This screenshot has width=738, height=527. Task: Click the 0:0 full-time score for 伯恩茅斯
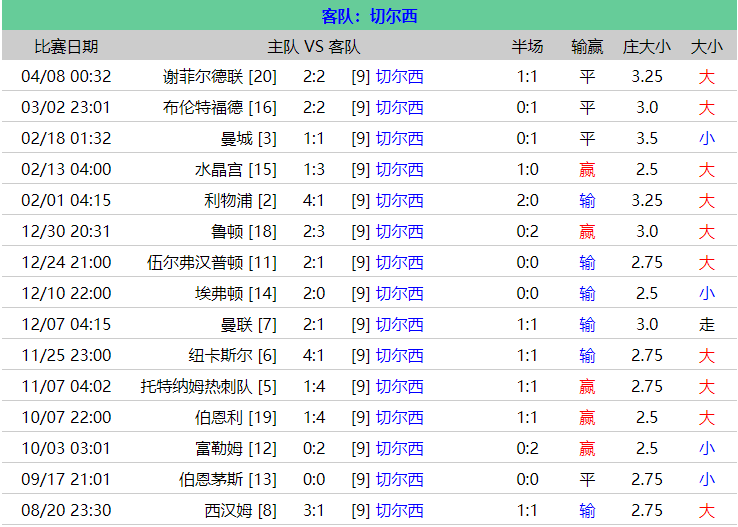tap(314, 479)
